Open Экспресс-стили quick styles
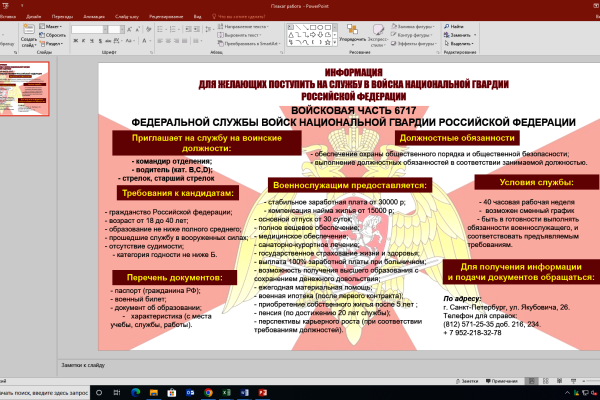The width and height of the screenshot is (600, 400). click(x=378, y=35)
